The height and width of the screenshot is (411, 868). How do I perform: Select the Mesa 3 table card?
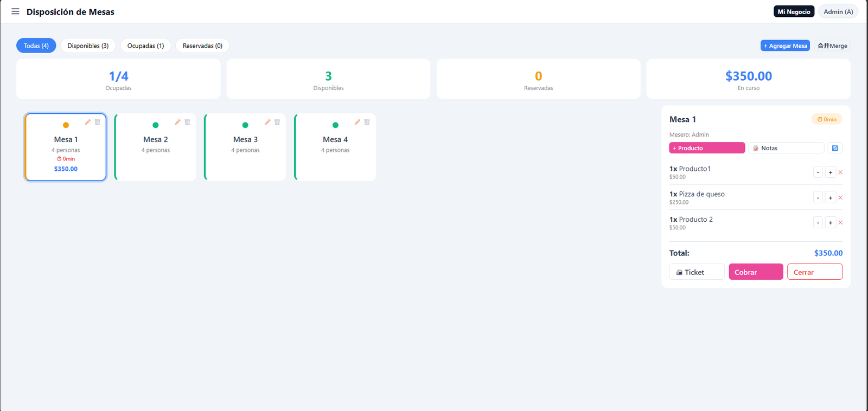tap(245, 147)
